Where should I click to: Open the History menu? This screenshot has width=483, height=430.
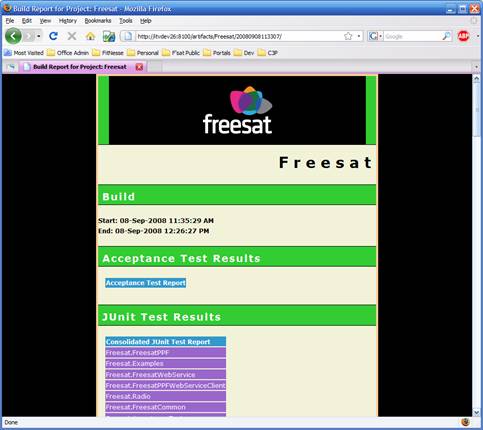click(68, 21)
